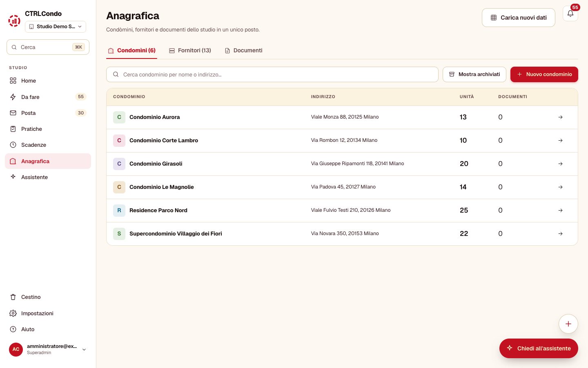Open arrow for Condominio Le Magnolie row
588x368 pixels.
(560, 187)
